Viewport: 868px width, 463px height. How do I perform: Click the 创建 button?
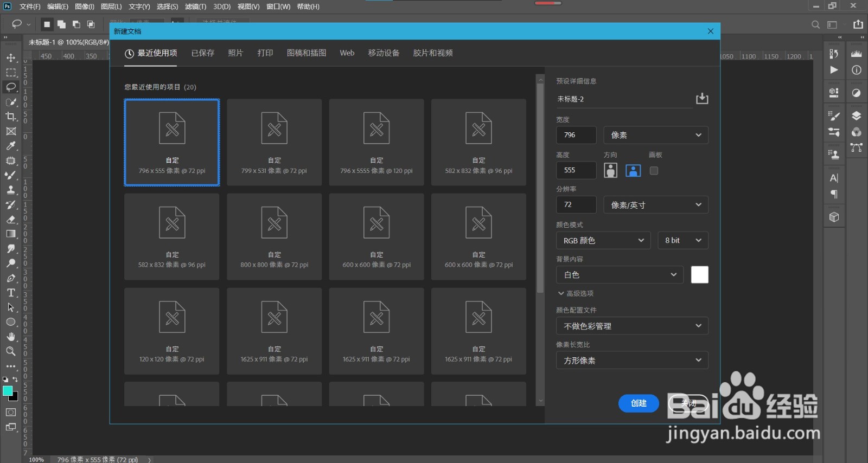[639, 403]
